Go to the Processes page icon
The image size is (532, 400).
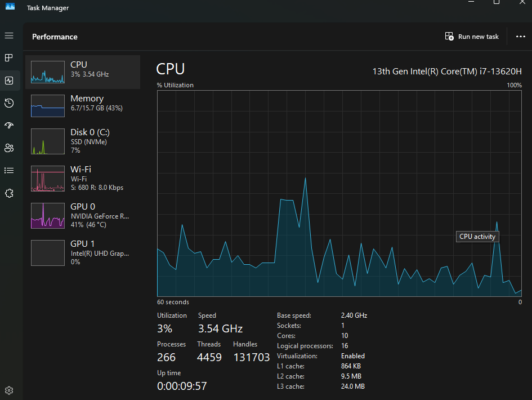pyautogui.click(x=9, y=57)
